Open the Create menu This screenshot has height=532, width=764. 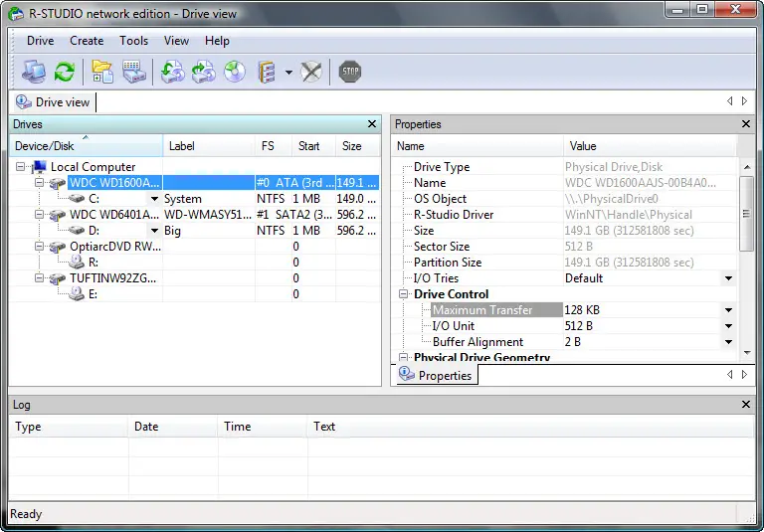(87, 41)
